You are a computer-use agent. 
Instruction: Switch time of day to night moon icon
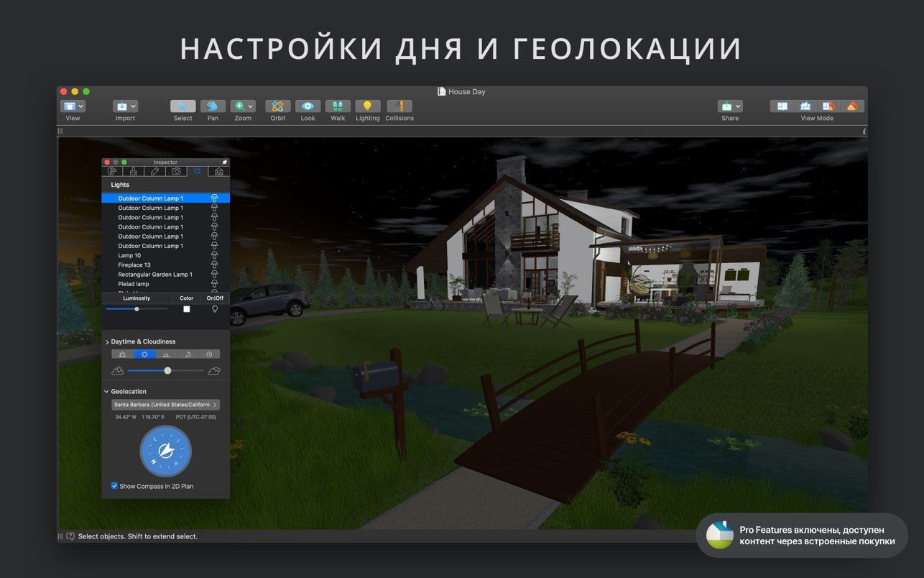[187, 354]
